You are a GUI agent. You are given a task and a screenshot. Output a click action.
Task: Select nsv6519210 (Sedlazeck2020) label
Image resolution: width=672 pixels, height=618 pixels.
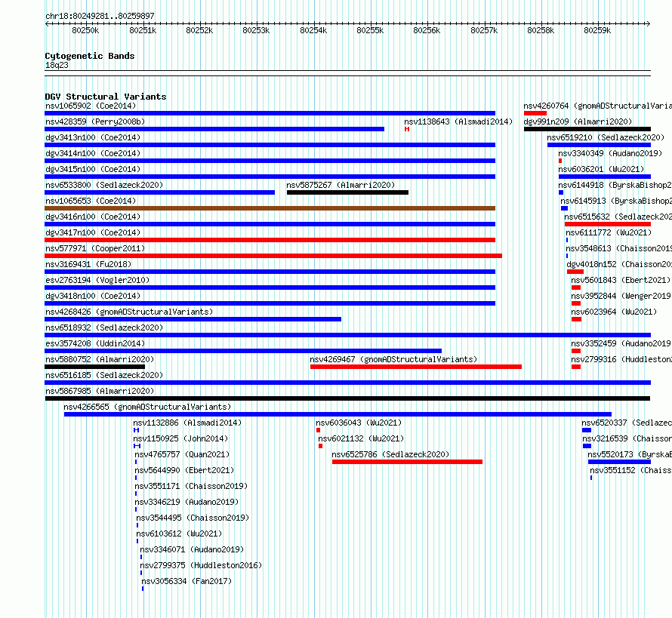click(x=606, y=137)
